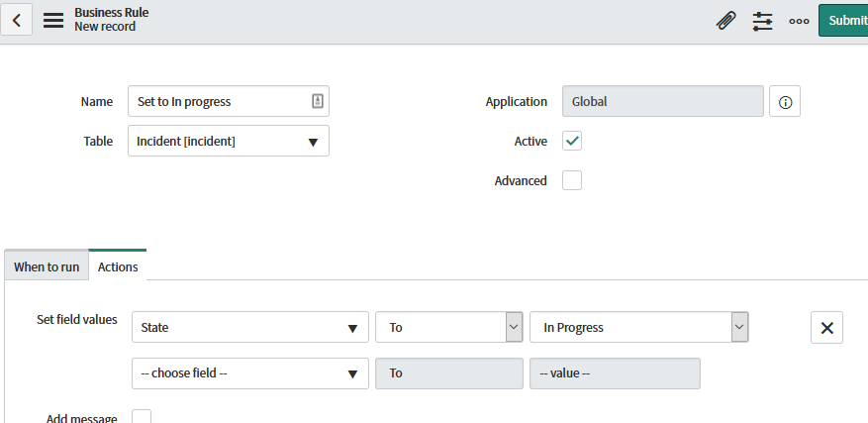The height and width of the screenshot is (423, 868).
Task: Enable the Advanced checkbox
Action: coord(572,180)
